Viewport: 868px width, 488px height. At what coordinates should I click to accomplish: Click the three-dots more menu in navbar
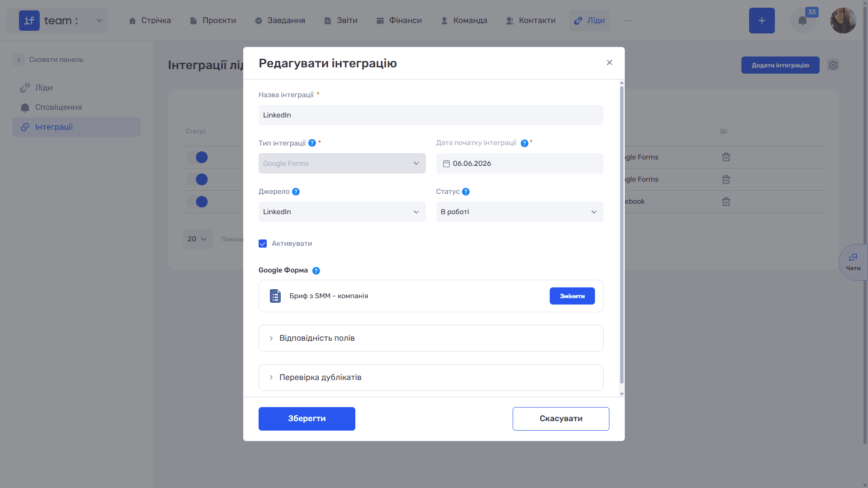click(x=627, y=21)
